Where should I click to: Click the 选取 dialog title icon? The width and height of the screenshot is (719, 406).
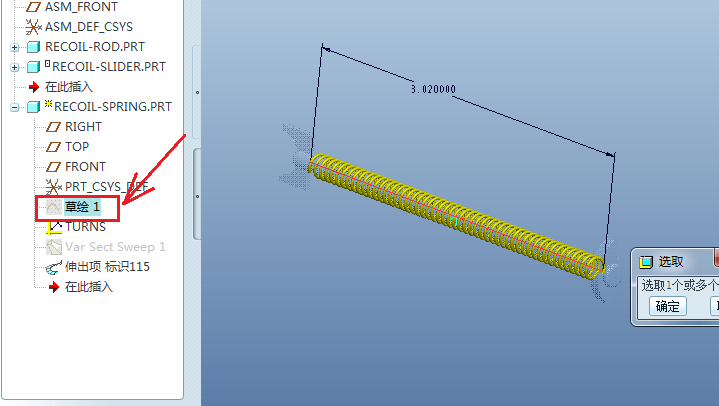(x=646, y=262)
